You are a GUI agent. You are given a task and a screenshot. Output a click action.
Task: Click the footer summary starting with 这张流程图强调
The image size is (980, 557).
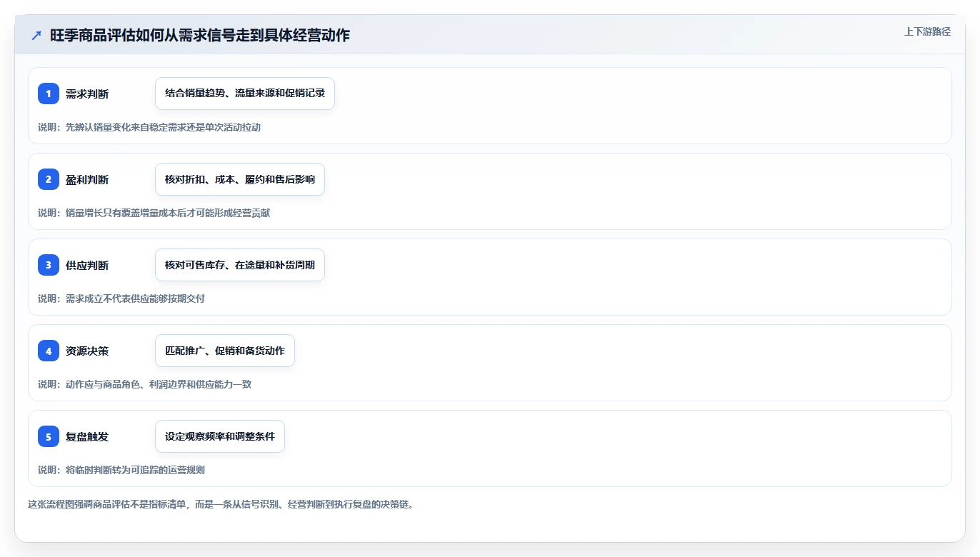(x=221, y=504)
